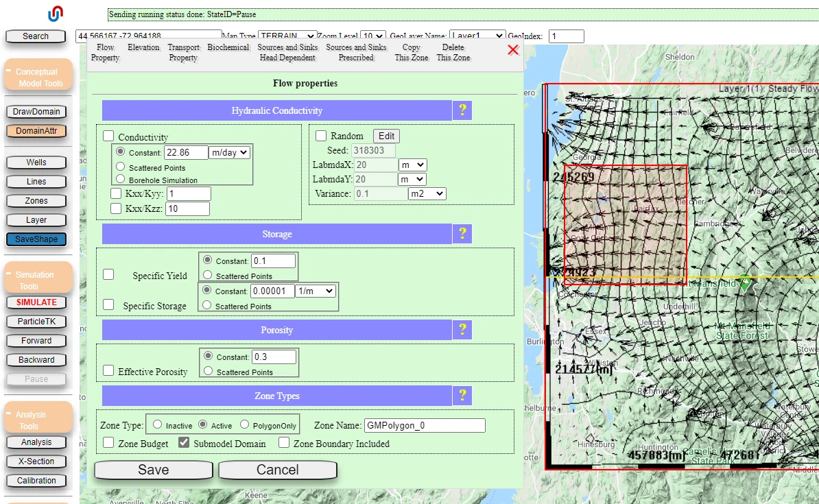Switch to the Flow Property tab
The width and height of the screenshot is (819, 504).
click(x=105, y=52)
